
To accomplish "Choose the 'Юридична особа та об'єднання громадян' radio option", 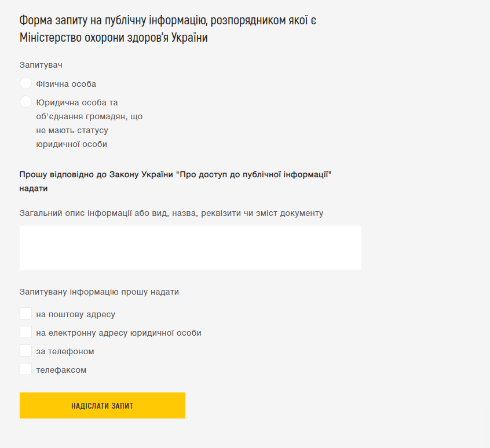I will pos(25,102).
